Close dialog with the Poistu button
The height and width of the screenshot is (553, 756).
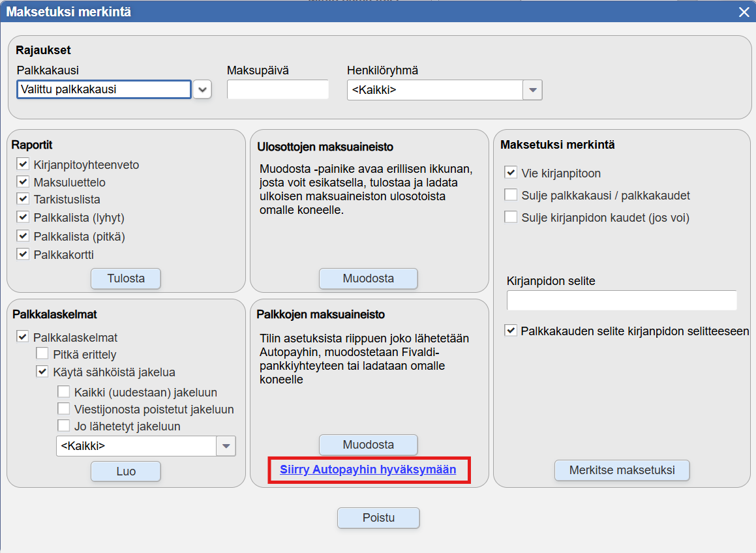378,518
